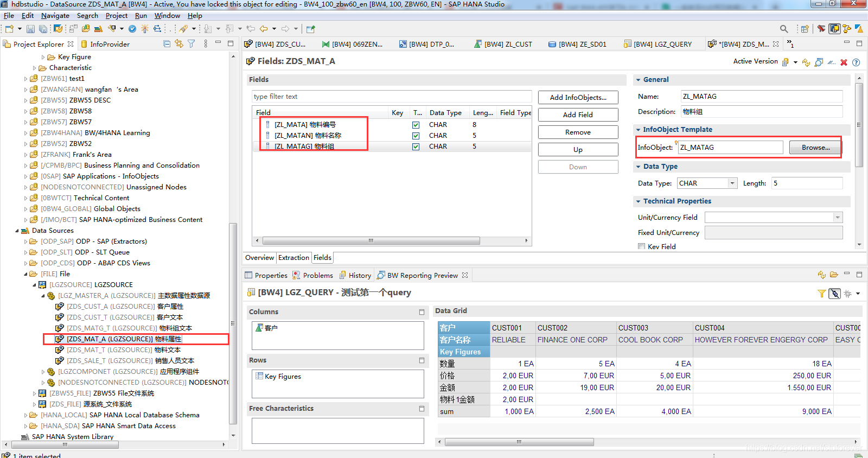Click the New wizard toolbar icon
The width and height of the screenshot is (868, 458).
pyautogui.click(x=9, y=29)
